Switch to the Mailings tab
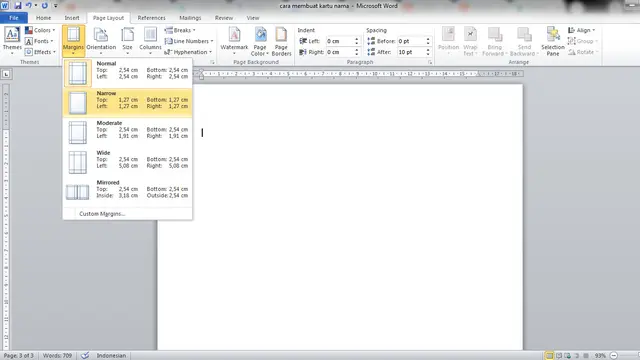The width and height of the screenshot is (640, 360). click(190, 18)
